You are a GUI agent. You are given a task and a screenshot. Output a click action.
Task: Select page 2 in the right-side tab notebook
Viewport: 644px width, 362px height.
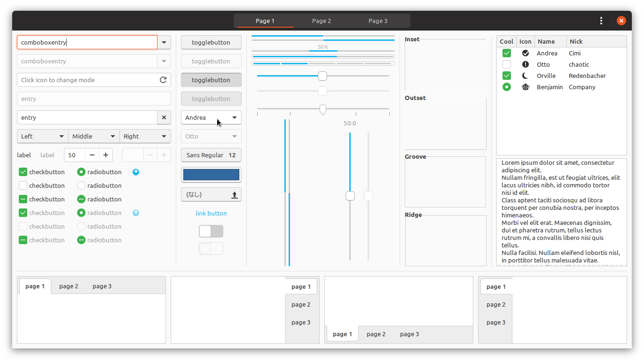301,304
